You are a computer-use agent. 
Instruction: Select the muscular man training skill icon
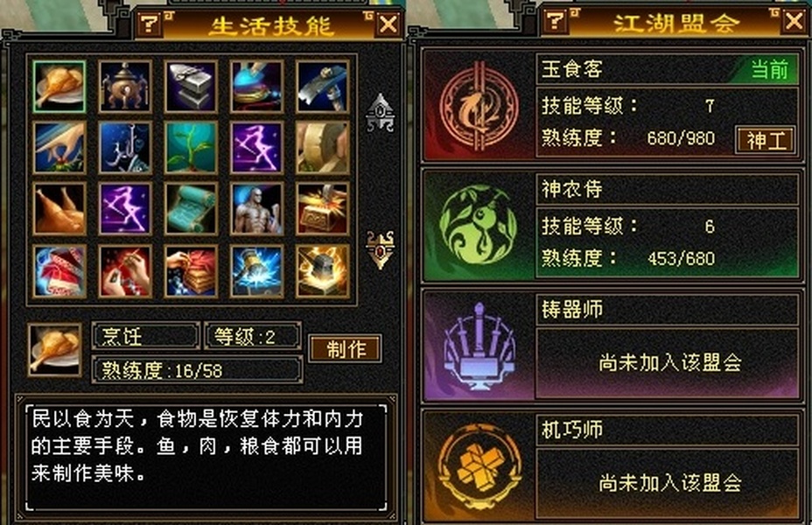(x=257, y=208)
